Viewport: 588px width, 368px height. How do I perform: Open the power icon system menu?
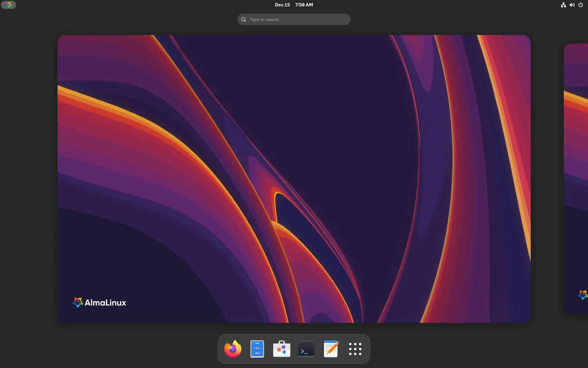580,5
